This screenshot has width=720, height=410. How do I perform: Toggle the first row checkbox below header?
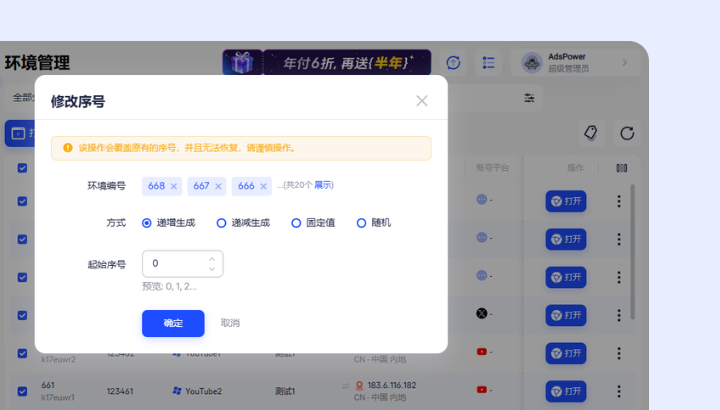click(x=22, y=201)
